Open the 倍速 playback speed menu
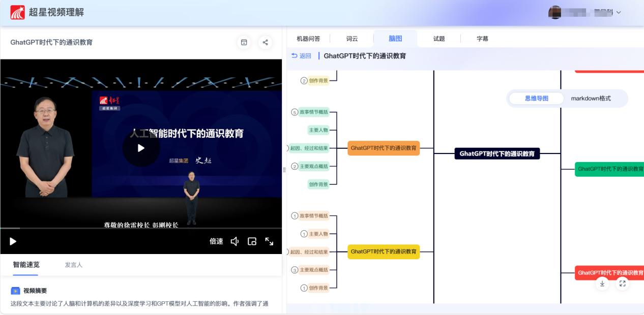 coord(216,241)
